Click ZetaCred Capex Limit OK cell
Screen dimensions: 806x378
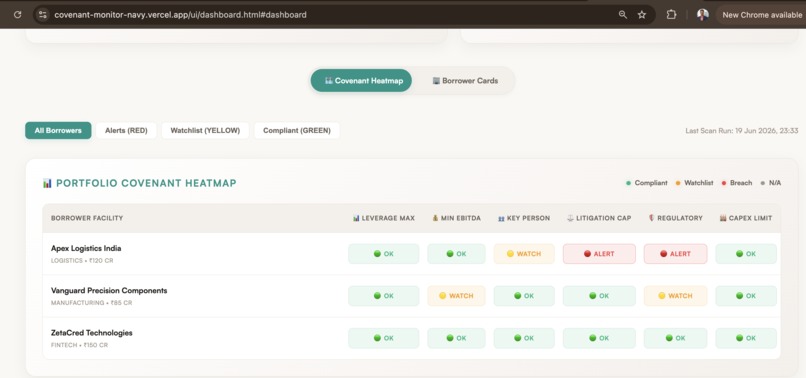point(746,338)
